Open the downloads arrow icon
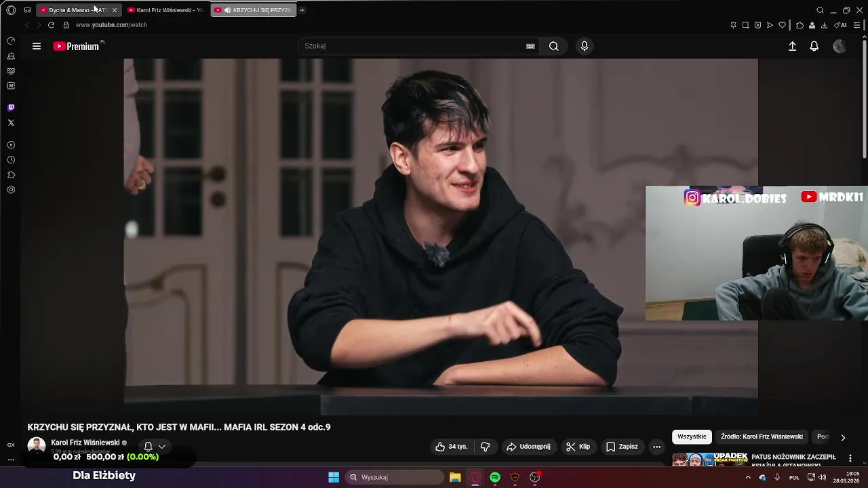868x488 pixels. [824, 25]
